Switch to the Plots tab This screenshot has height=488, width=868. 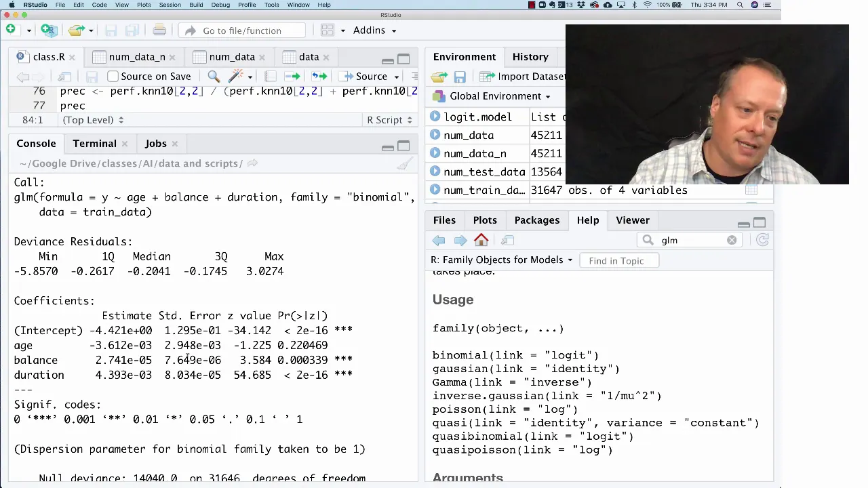coord(485,220)
